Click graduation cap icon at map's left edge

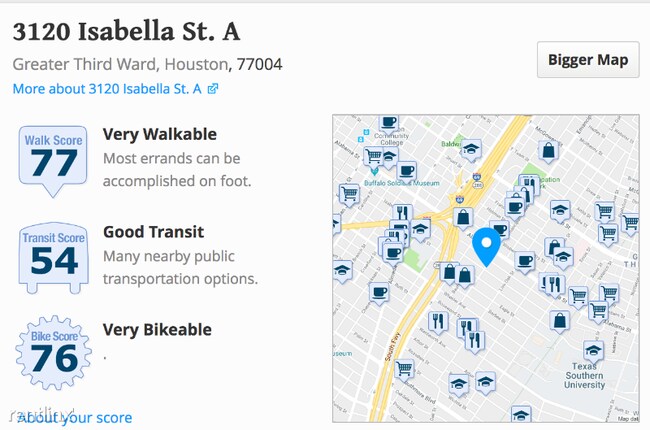[x=342, y=270]
